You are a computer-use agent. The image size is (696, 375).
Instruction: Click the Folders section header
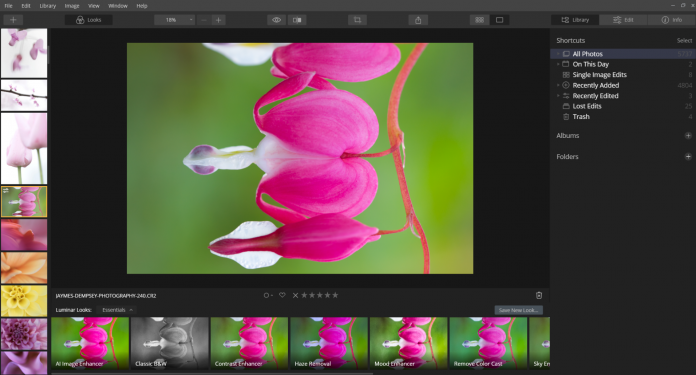pyautogui.click(x=567, y=157)
